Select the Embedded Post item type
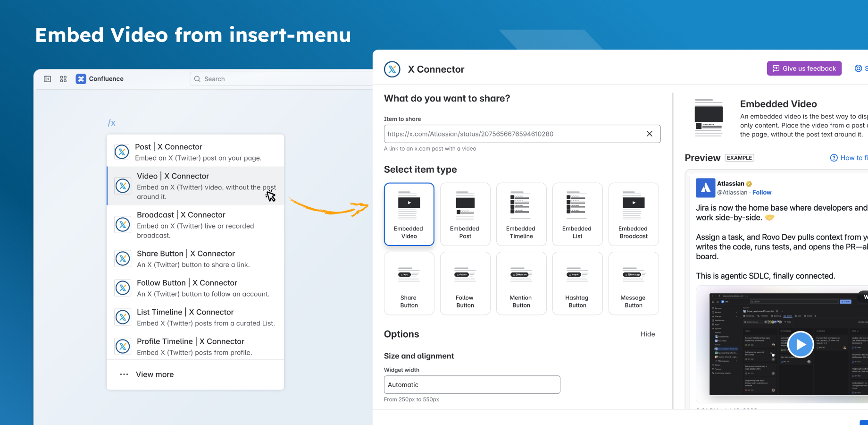Viewport: 868px width, 425px height. tap(465, 214)
